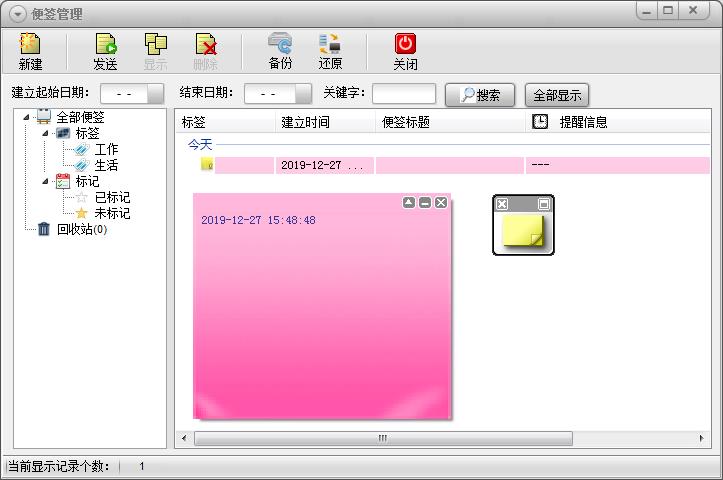Collapse the 全部便签 tree node
This screenshot has height=480, width=723.
click(26, 117)
